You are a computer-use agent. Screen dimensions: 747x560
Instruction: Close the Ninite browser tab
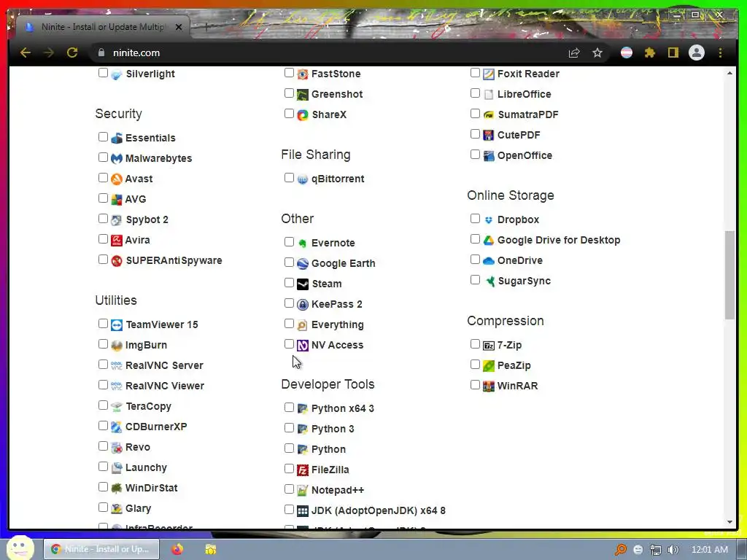coord(179,27)
